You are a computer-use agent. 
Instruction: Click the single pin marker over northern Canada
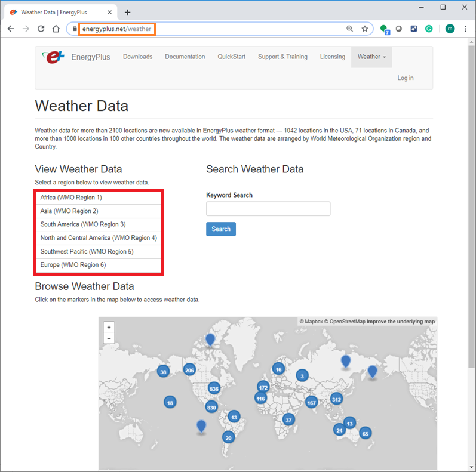[x=210, y=340]
